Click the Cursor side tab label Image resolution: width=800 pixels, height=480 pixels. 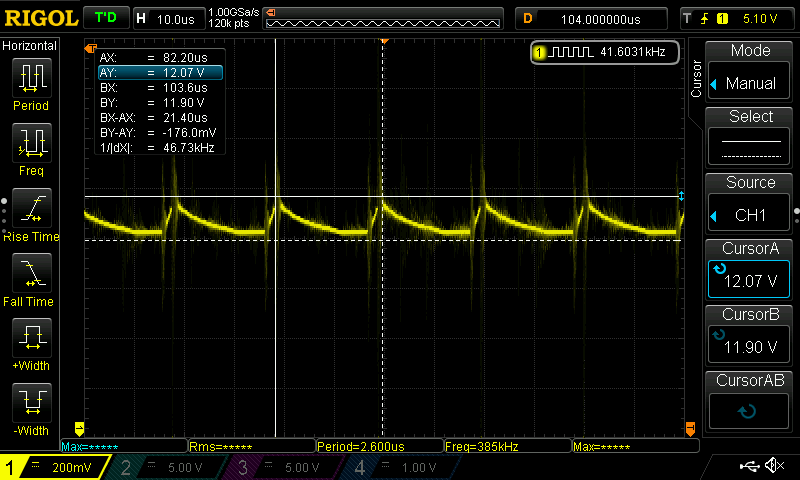pos(696,79)
